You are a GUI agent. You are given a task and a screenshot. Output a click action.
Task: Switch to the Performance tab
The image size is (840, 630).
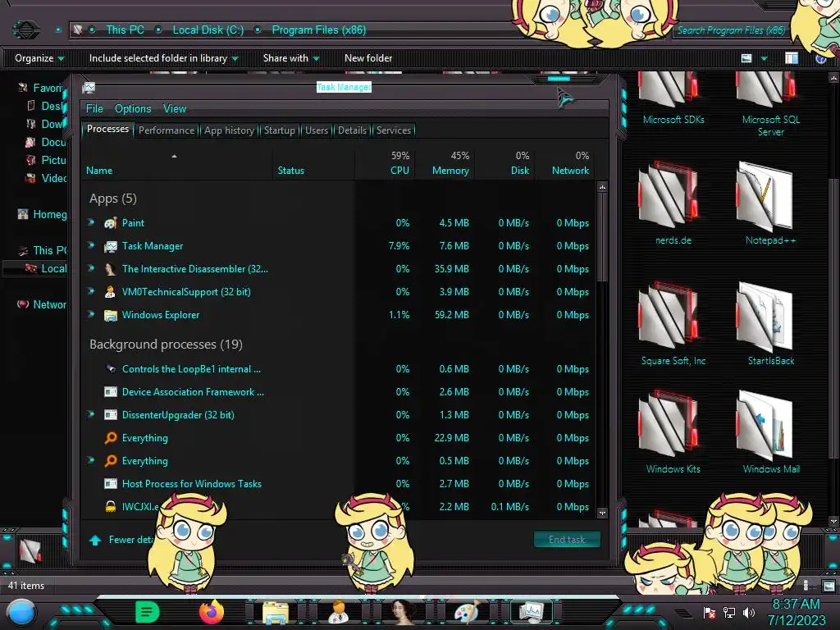(167, 130)
